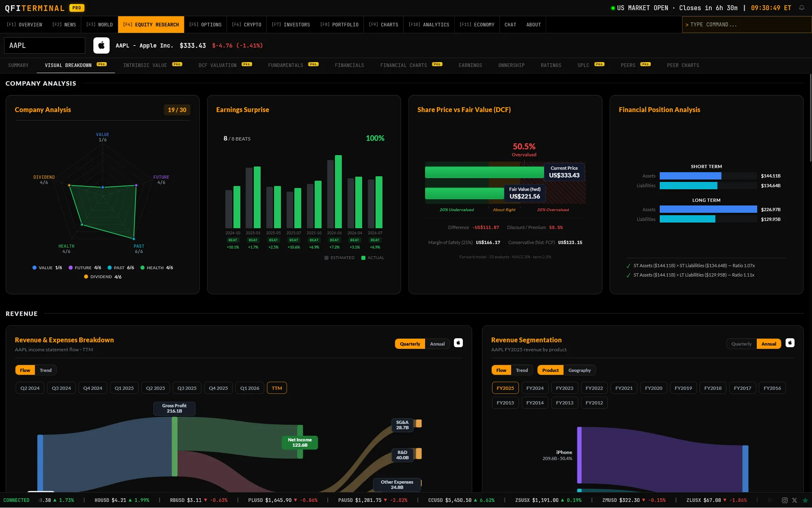
Task: Click the VALUE blue legend dot
Action: point(35,268)
